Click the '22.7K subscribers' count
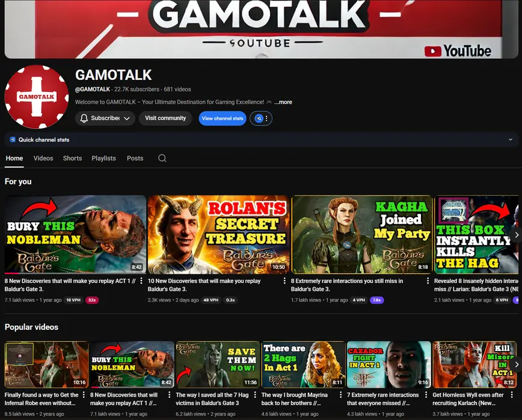 (137, 89)
